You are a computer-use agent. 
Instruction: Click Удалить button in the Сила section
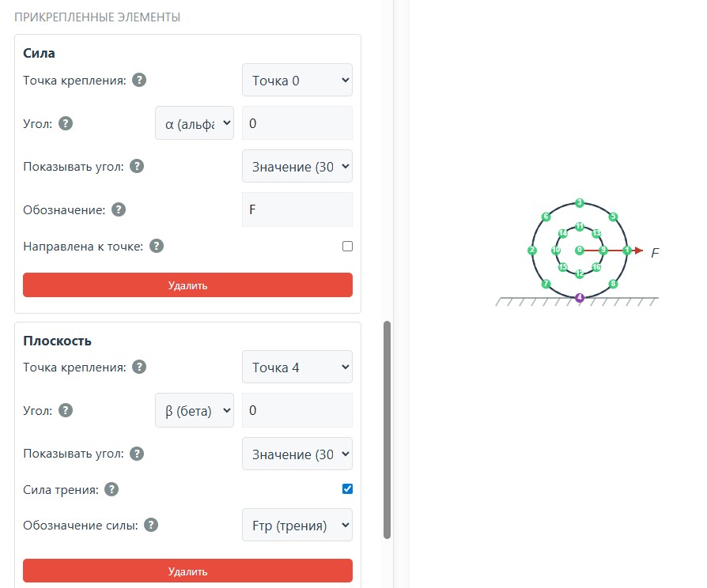(187, 285)
